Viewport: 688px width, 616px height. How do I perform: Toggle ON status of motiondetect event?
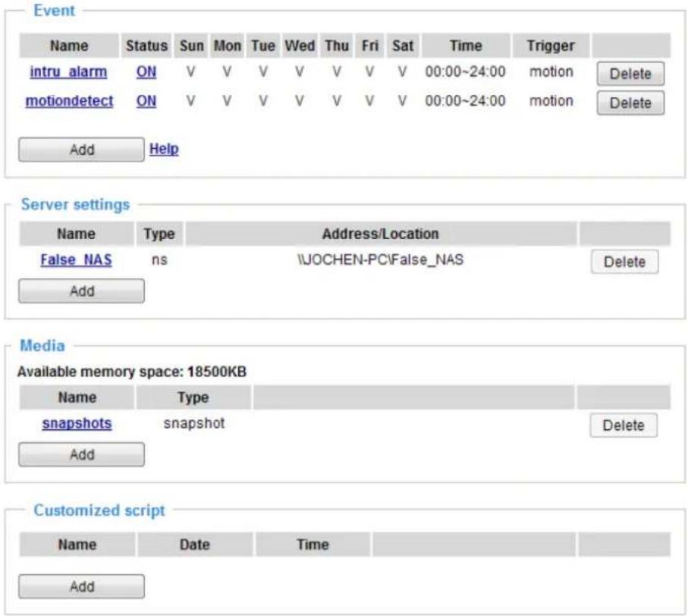tap(146, 101)
